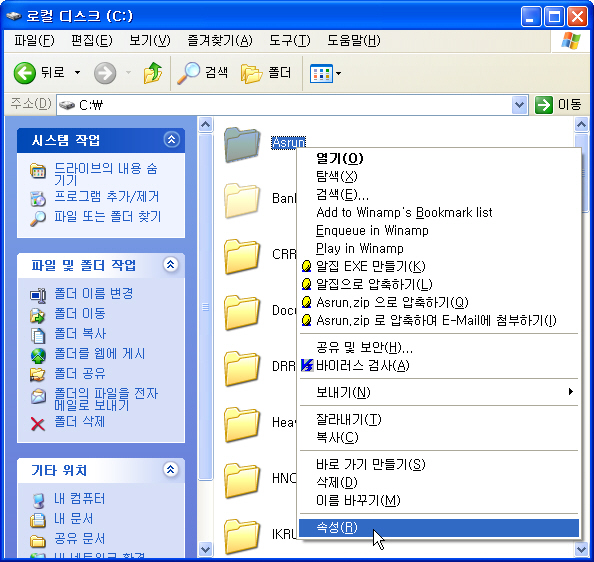Toggle the Folders (폴더) toolbar button
This screenshot has width=594, height=562.
coord(266,73)
